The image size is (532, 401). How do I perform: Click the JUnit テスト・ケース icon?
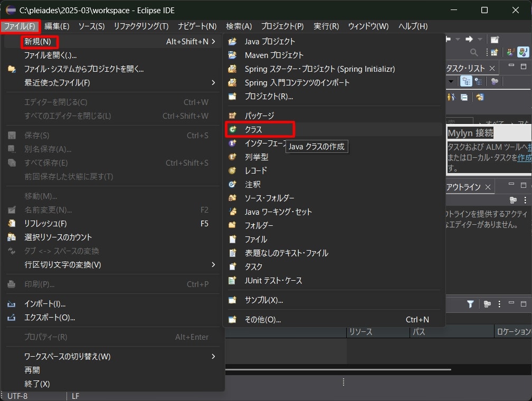(x=232, y=280)
